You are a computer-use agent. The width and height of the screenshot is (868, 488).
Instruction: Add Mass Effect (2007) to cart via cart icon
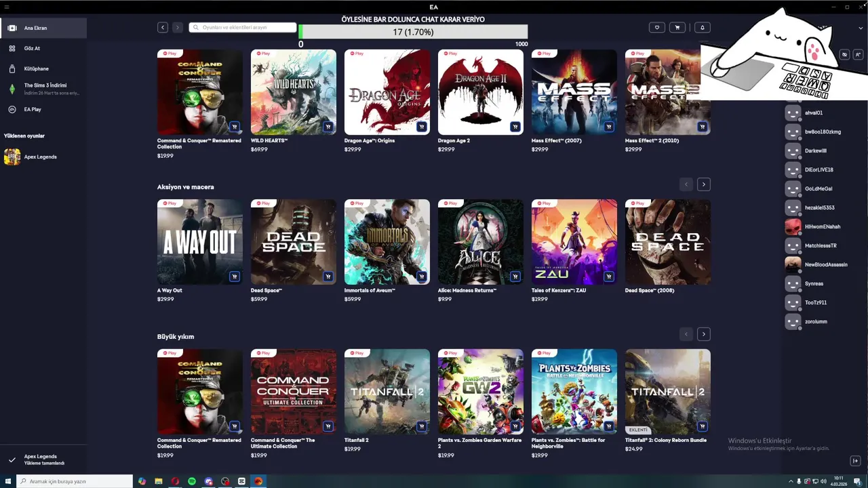pyautogui.click(x=608, y=127)
